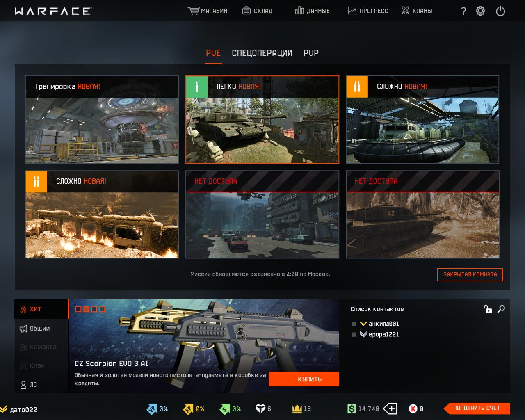Click the Закрытая комната button
This screenshot has width=525, height=420.
coord(470,274)
